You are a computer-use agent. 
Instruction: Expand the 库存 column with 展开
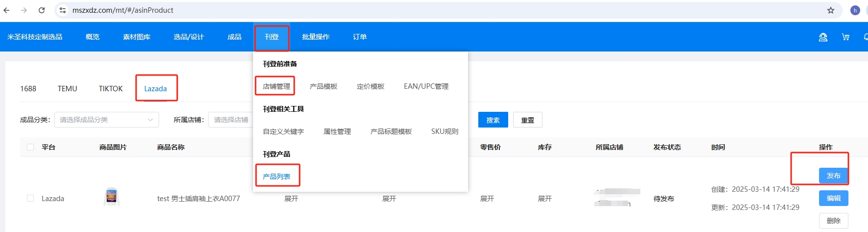[544, 199]
